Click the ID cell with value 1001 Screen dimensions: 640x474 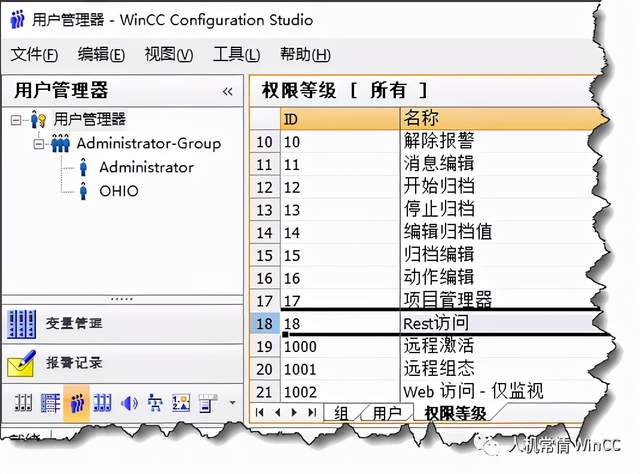[x=340, y=369]
